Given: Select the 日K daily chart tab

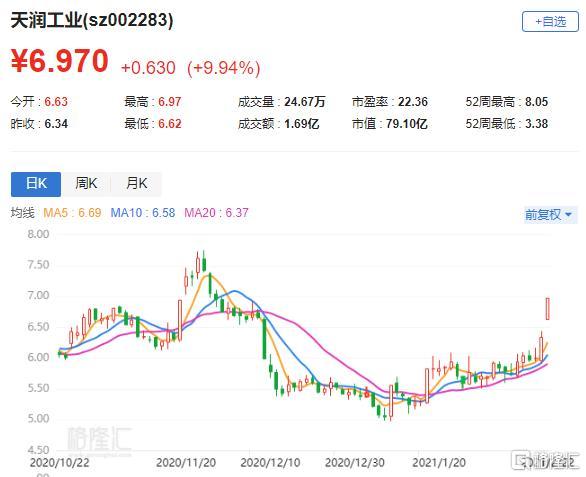Looking at the screenshot, I should point(36,184).
